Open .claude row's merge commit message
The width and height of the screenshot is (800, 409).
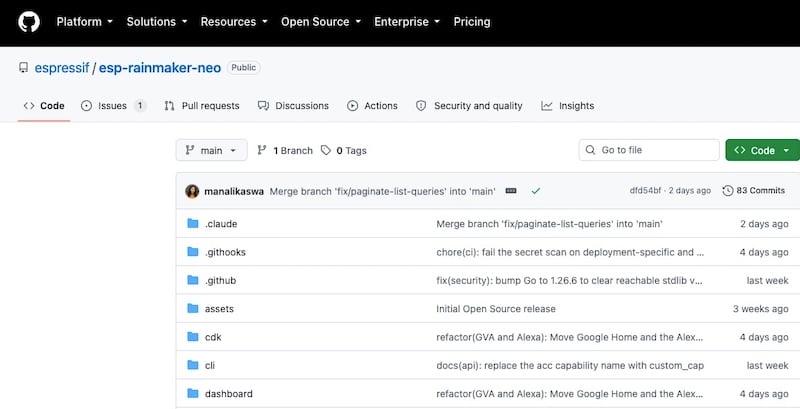[549, 224]
